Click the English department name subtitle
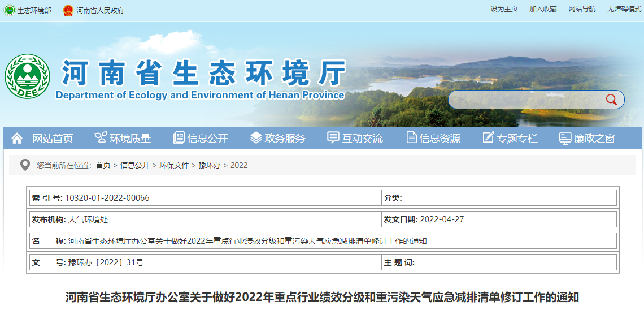Screen dimensions: 644x310 tap(200, 95)
